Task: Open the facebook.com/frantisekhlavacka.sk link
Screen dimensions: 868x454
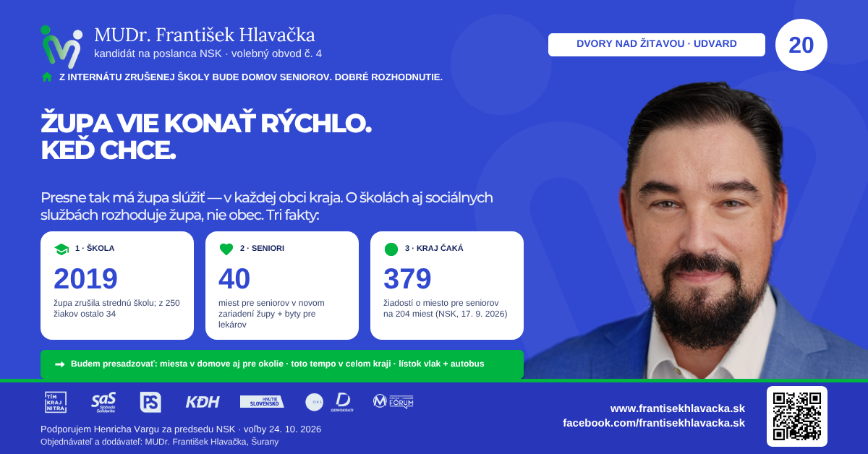Action: pyautogui.click(x=654, y=423)
